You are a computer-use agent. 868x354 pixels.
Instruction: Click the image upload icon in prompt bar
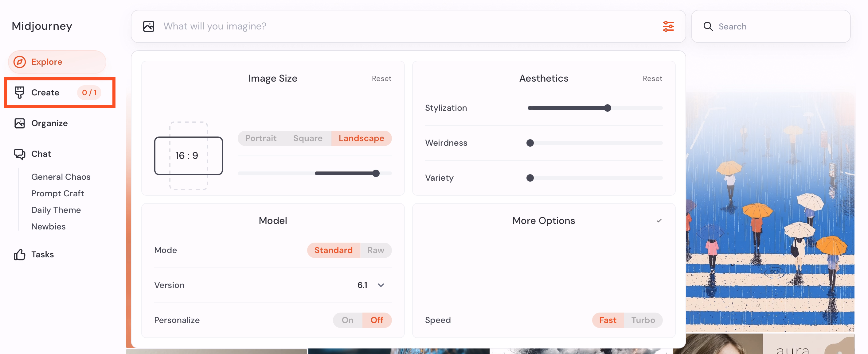tap(149, 26)
